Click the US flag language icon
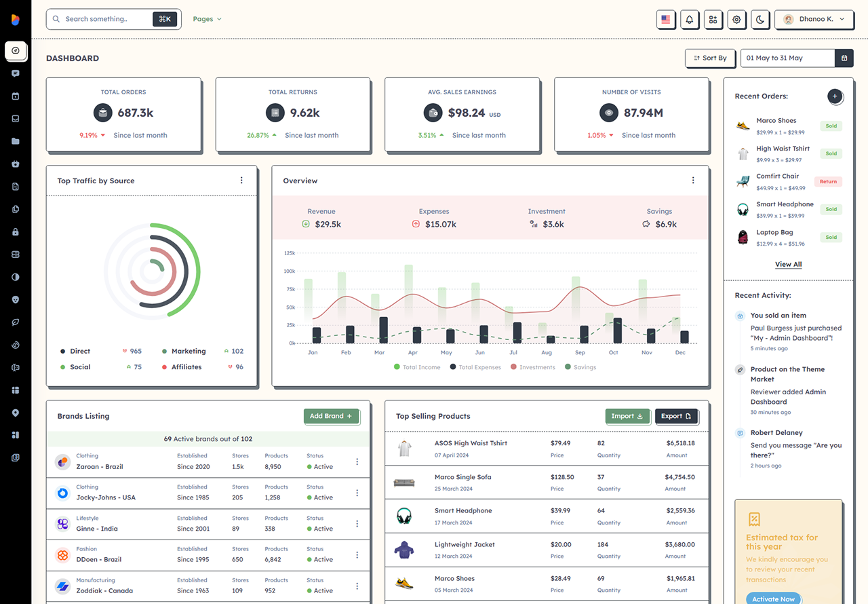This screenshot has width=868, height=604. [666, 20]
